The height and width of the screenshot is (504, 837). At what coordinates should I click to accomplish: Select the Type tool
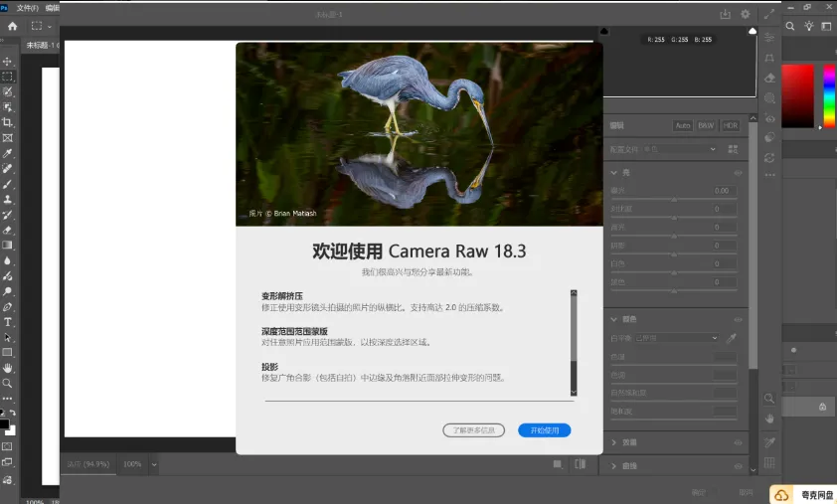[8, 322]
